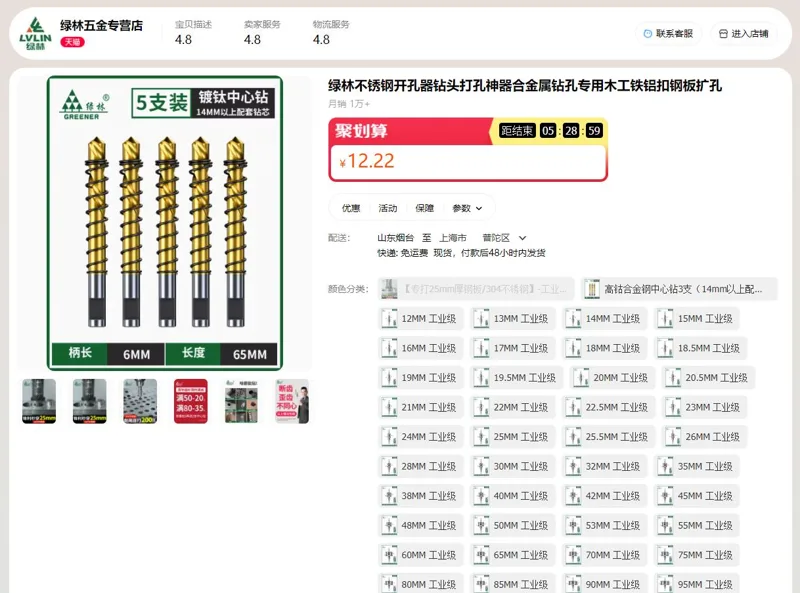Select the 13MM 工业级 option
The height and width of the screenshot is (593, 800).
tap(512, 318)
